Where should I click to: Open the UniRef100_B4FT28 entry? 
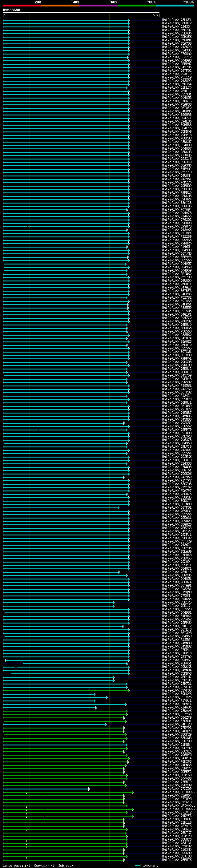pyautogui.click(x=177, y=724)
